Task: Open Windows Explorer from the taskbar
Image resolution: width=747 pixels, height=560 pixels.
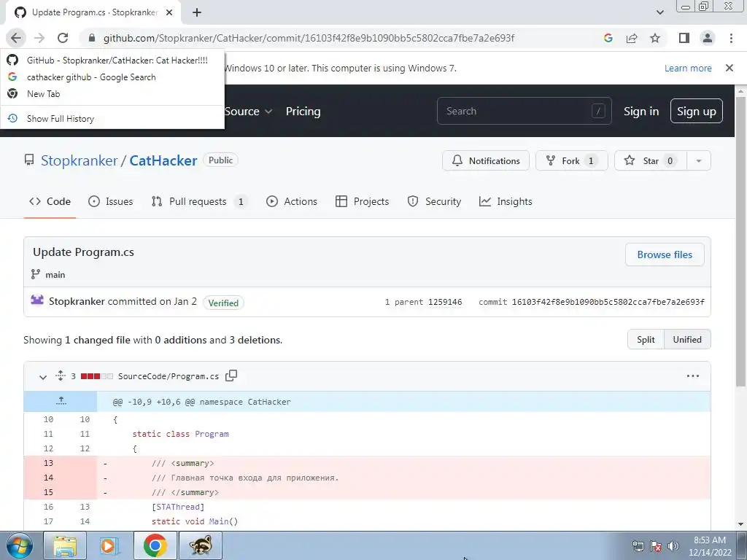Action: pos(65,545)
